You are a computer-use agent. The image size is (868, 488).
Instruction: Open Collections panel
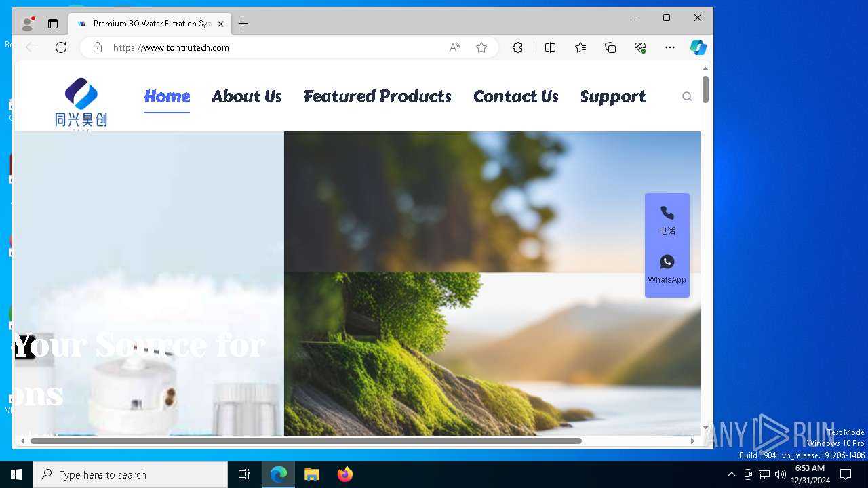(610, 47)
